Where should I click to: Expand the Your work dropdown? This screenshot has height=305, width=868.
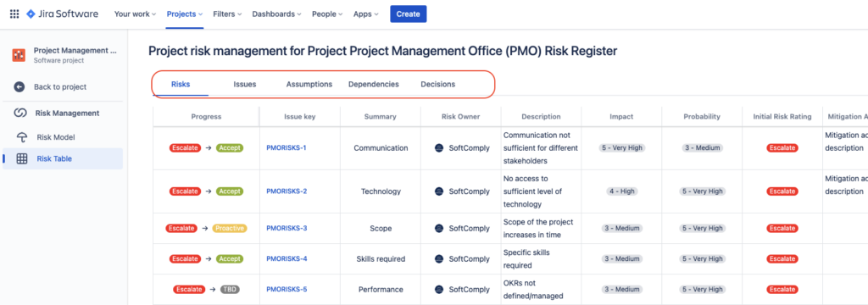coord(135,14)
